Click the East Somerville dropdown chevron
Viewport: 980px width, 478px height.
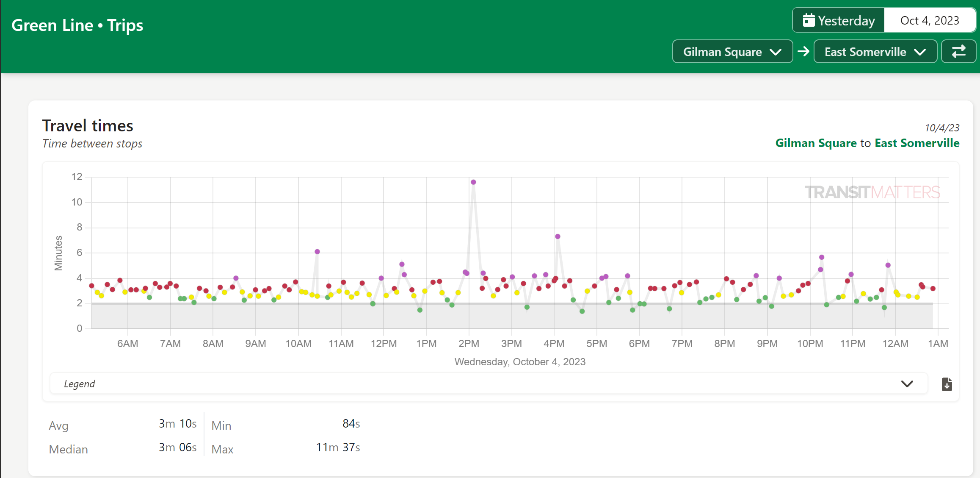click(x=920, y=52)
